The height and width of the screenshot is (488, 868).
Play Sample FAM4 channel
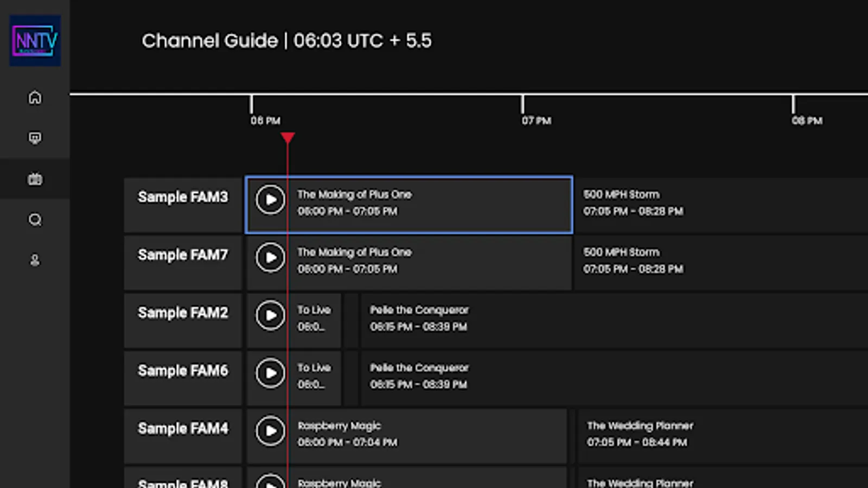pyautogui.click(x=270, y=431)
